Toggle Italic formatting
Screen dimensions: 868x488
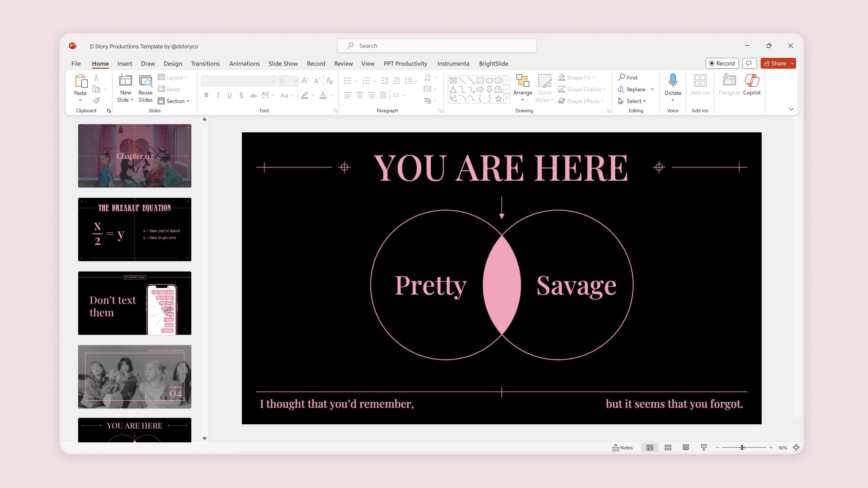(218, 95)
